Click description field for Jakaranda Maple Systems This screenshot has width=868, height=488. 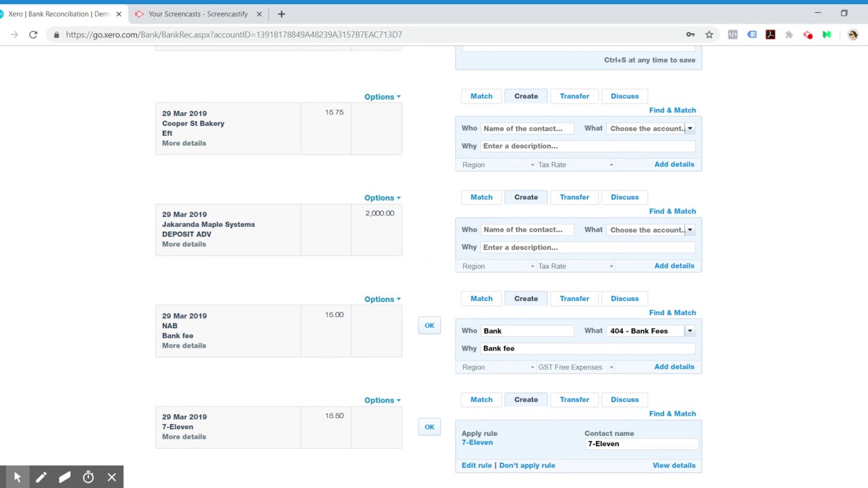[x=588, y=247]
